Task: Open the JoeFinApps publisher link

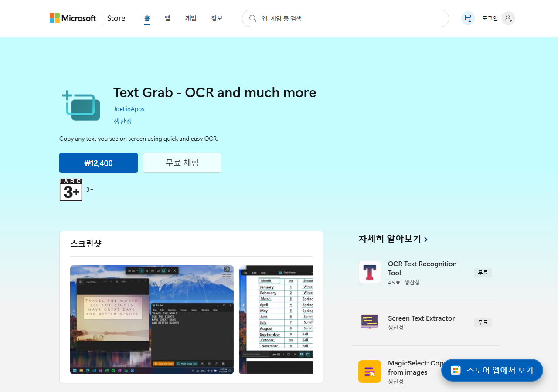Action: coord(129,109)
